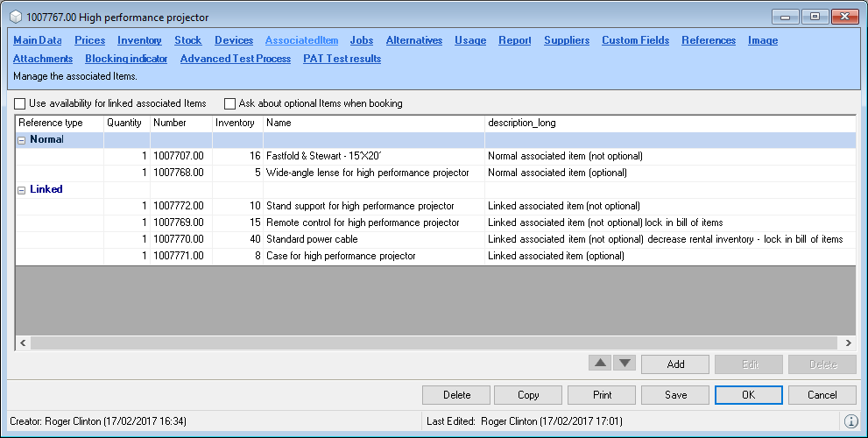Viewport: 868px width, 438px height.
Task: Sort by the Inventory column header
Action: coord(236,123)
